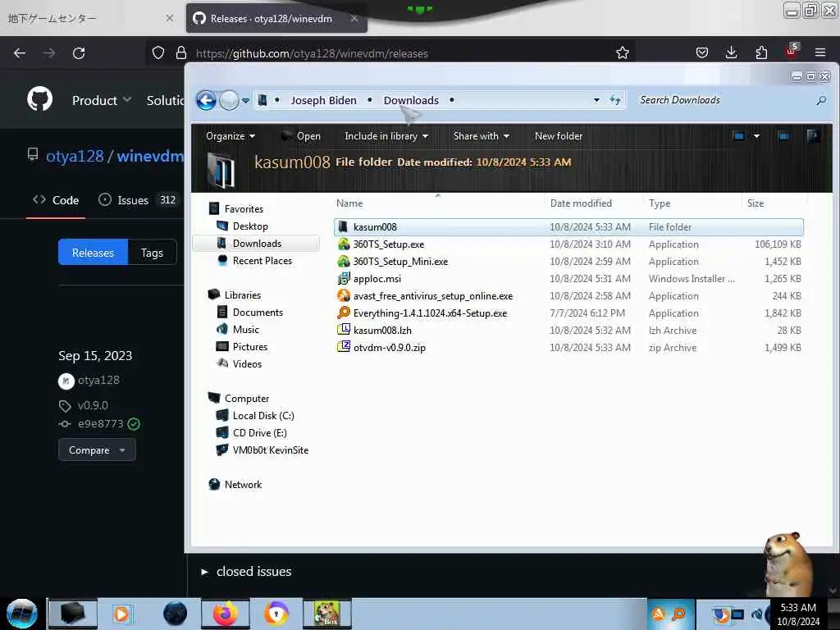Open the Include in library dropdown
This screenshot has width=840, height=630.
click(386, 136)
